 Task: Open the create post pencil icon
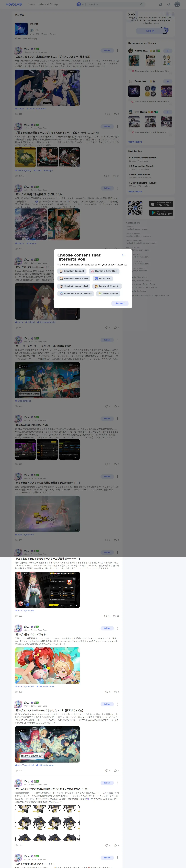(160, 4)
